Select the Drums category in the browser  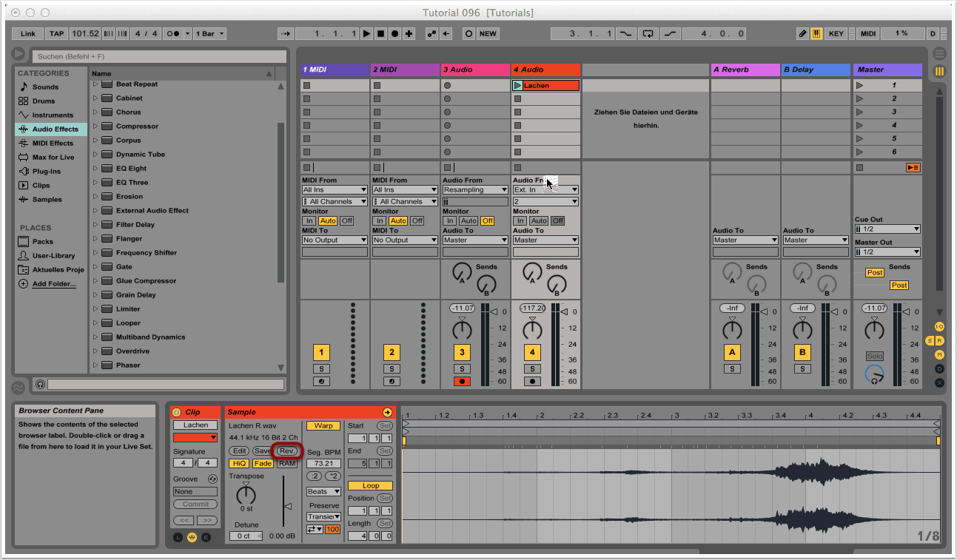pyautogui.click(x=44, y=101)
